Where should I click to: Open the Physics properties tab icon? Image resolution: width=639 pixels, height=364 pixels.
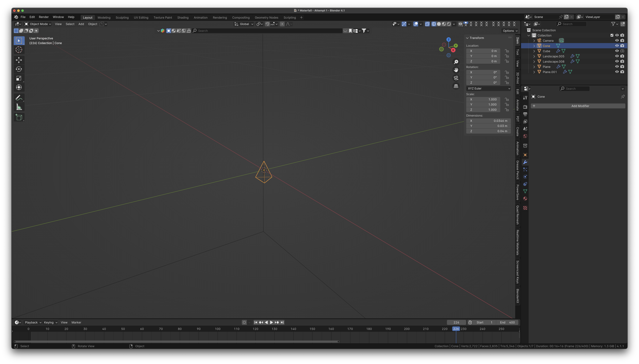coord(525,177)
